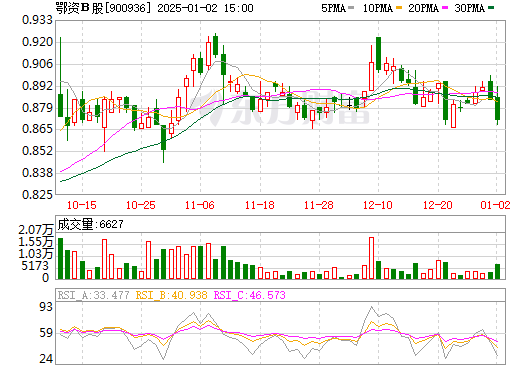Click the 30PMA legend label
The image size is (520, 365).
click(x=469, y=8)
